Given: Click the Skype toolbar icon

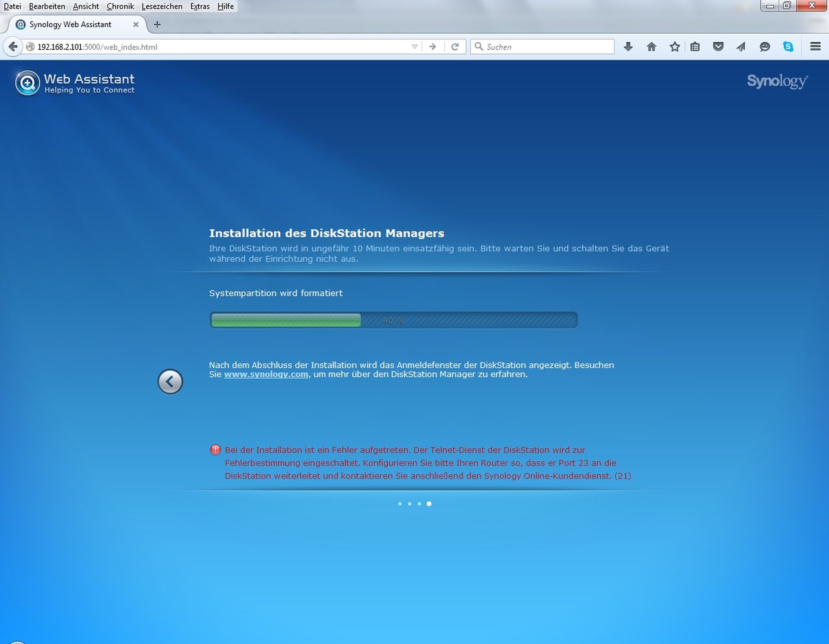Looking at the screenshot, I should click(x=788, y=47).
